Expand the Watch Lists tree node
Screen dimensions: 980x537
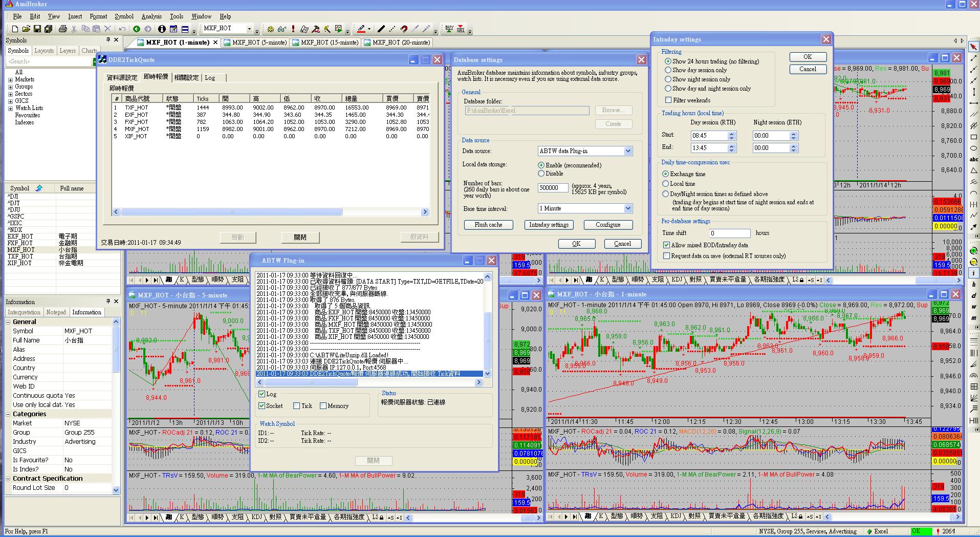pos(10,109)
